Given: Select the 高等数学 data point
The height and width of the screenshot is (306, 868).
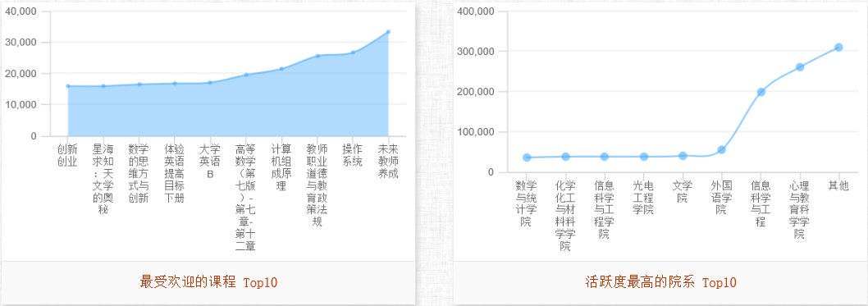Looking at the screenshot, I should coord(246,75).
